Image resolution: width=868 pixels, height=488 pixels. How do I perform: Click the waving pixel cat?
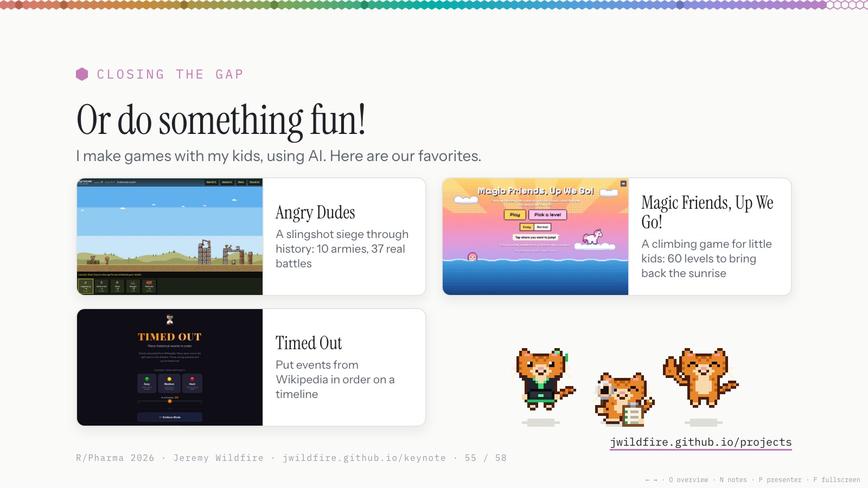(x=700, y=377)
